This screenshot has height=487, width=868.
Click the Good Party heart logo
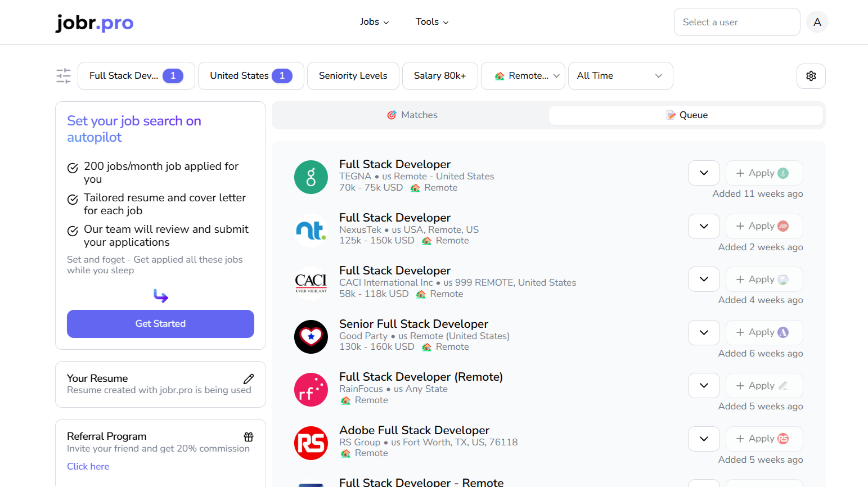[x=311, y=336]
